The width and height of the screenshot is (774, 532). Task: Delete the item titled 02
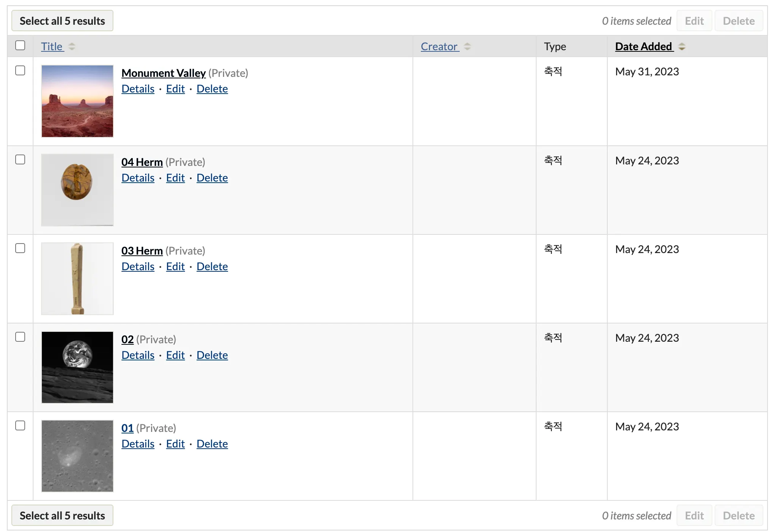[x=212, y=355]
